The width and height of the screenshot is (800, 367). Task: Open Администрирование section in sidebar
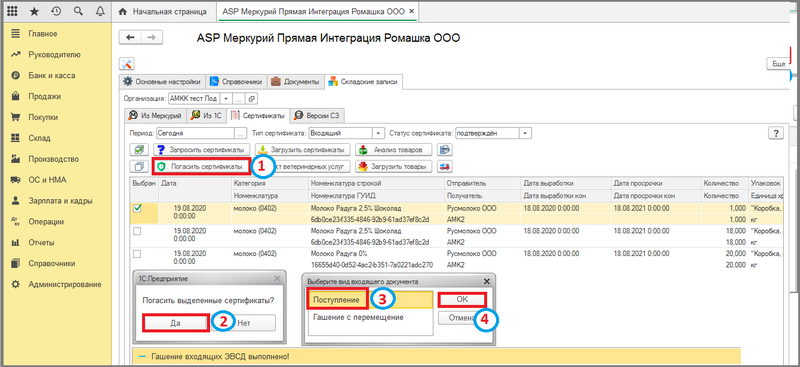(65, 284)
